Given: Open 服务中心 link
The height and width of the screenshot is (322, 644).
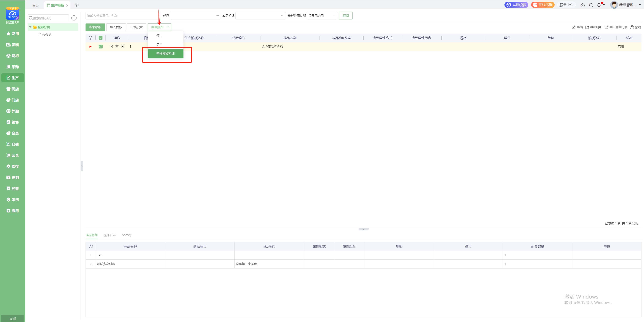Looking at the screenshot, I should [x=566, y=5].
